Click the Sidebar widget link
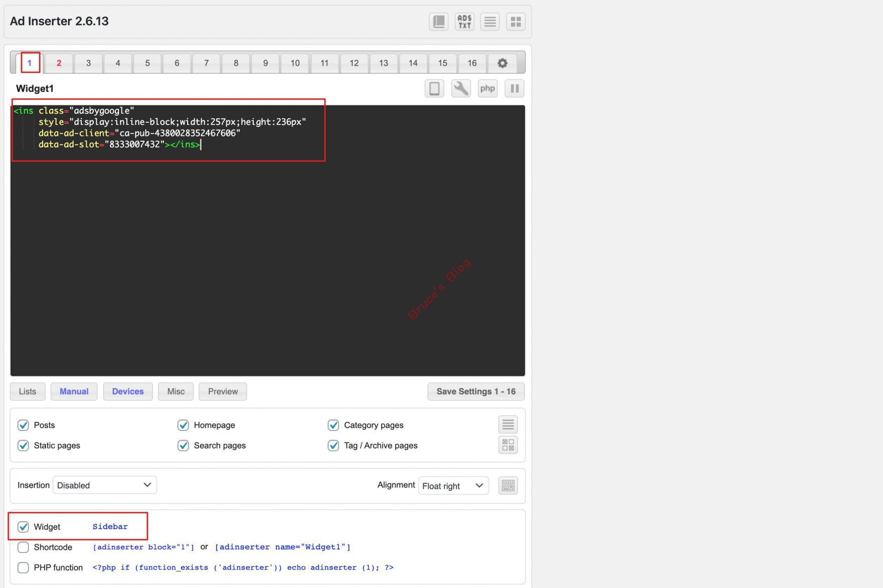The image size is (883, 588). tap(110, 526)
